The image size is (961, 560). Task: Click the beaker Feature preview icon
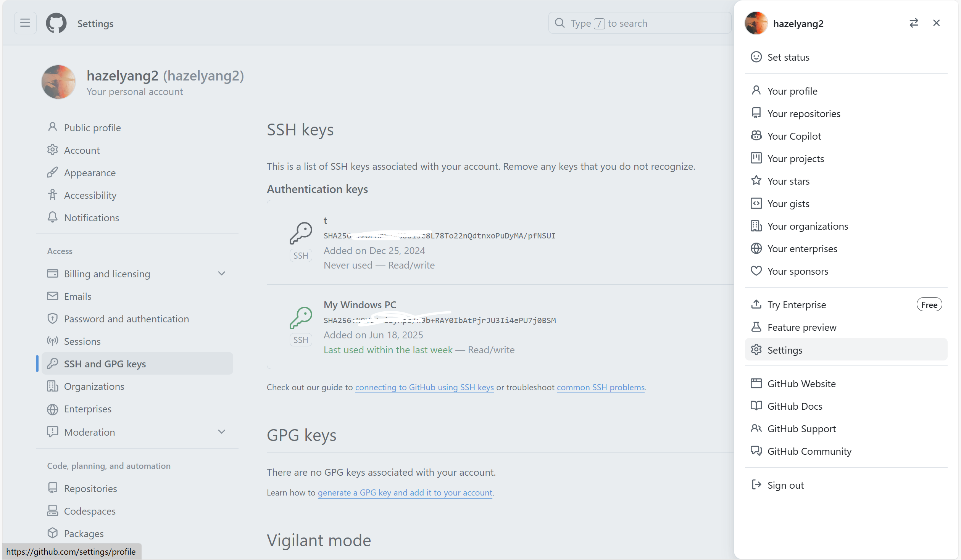tap(756, 327)
